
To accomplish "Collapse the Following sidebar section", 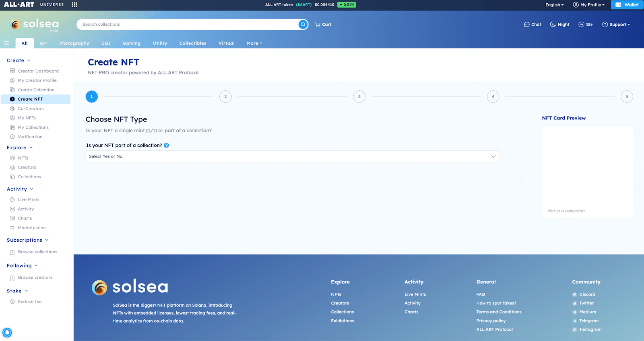I will coord(23,265).
